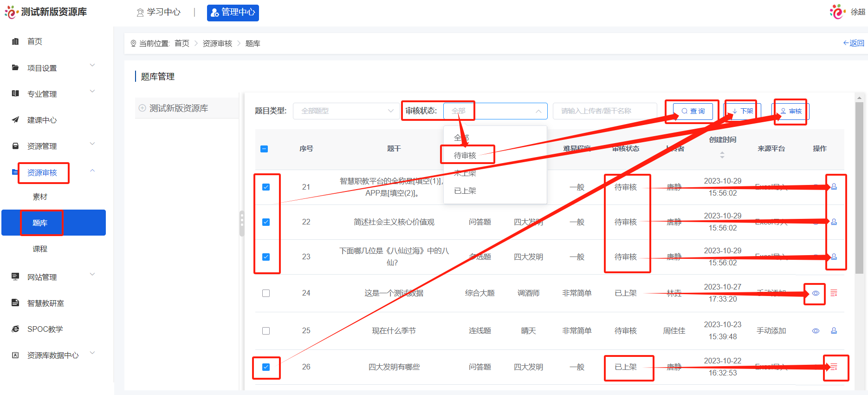This screenshot has width=868, height=395.
Task: View row 25 with the eye icon
Action: pos(816,331)
